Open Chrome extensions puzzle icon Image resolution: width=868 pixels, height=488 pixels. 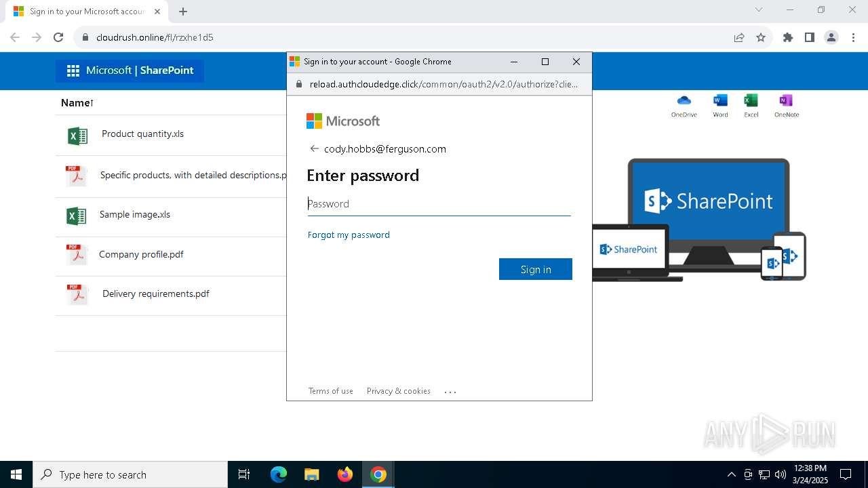[x=788, y=37]
